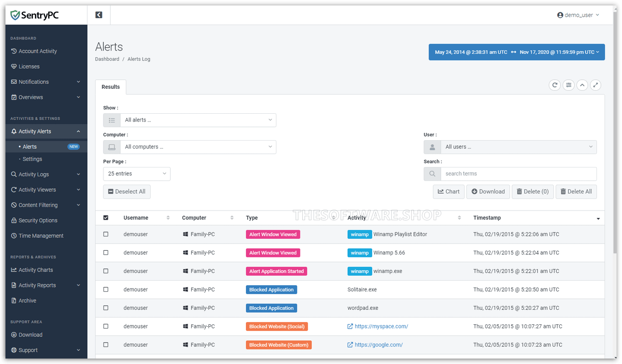Viewport: 622px width, 364px height.
Task: Open the filter settings sliders icon
Action: 568,85
